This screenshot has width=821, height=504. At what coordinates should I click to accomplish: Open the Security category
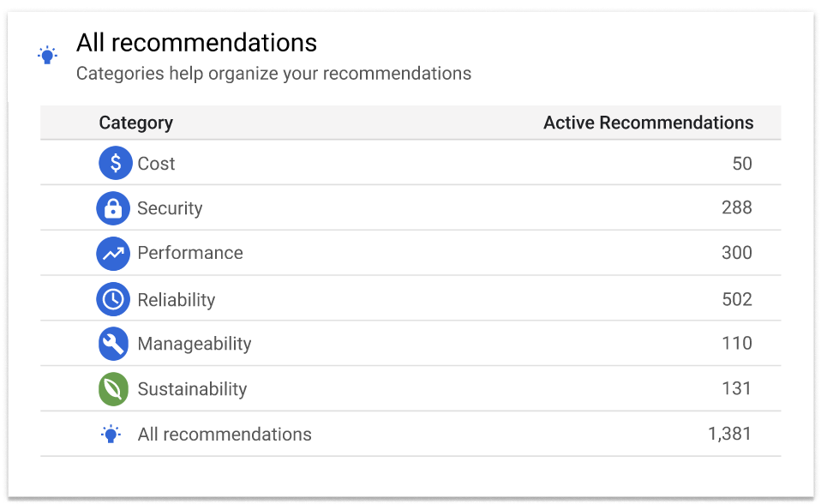point(169,207)
